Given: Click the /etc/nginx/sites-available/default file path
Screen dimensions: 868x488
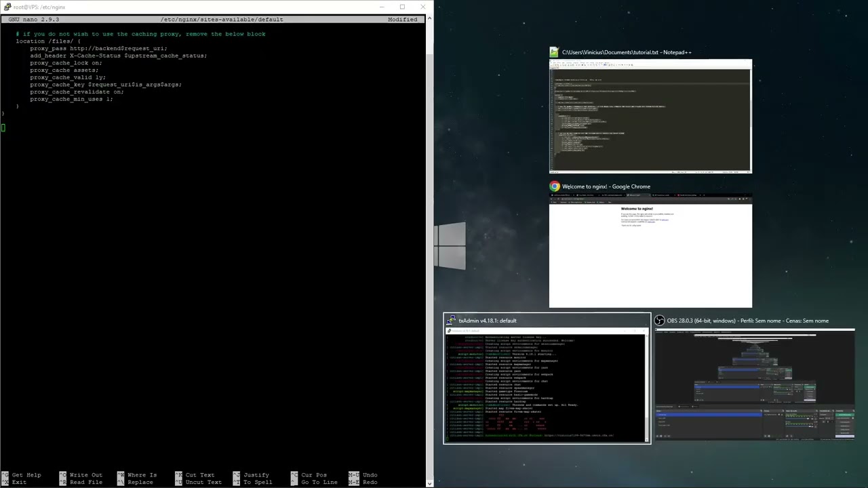Looking at the screenshot, I should point(222,20).
